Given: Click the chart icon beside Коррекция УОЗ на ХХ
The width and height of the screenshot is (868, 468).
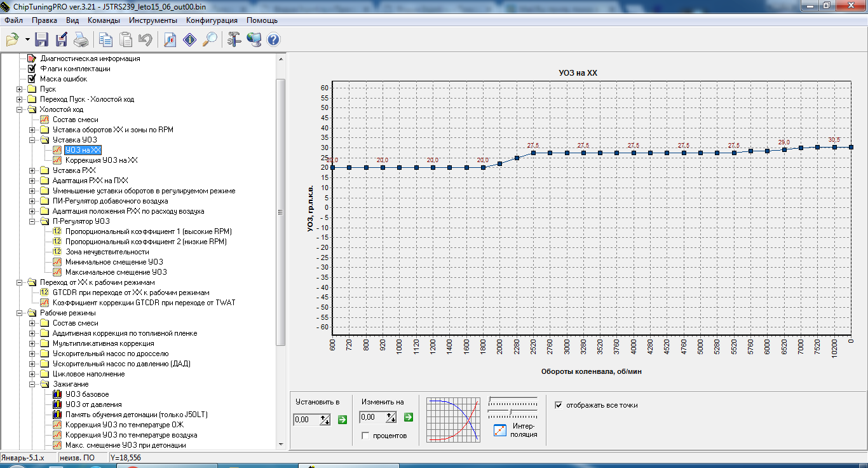Looking at the screenshot, I should pos(57,160).
